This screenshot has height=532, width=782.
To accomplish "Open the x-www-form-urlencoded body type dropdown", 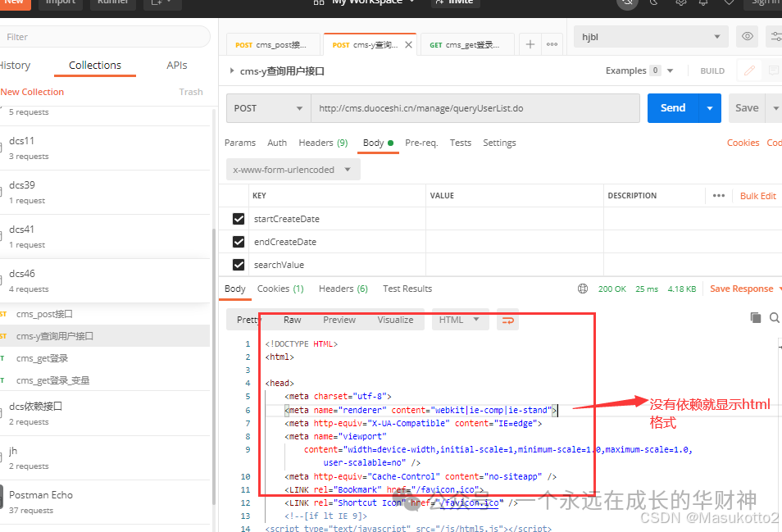I will (293, 170).
